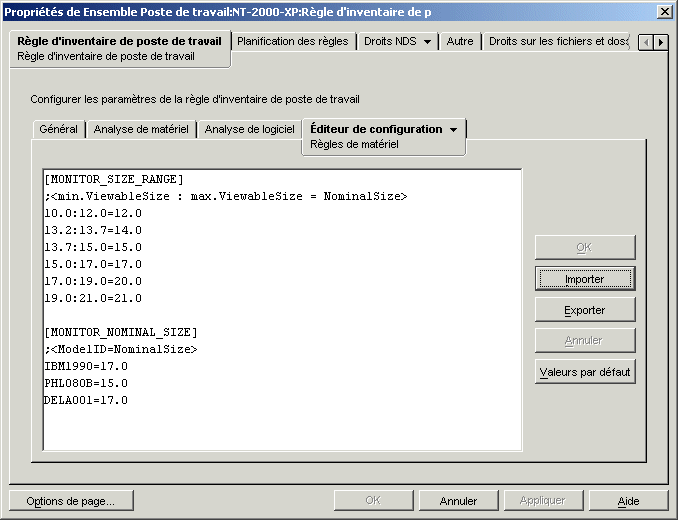Click the line 10.0:12.0=12.0
The height and width of the screenshot is (520, 678).
click(x=93, y=214)
